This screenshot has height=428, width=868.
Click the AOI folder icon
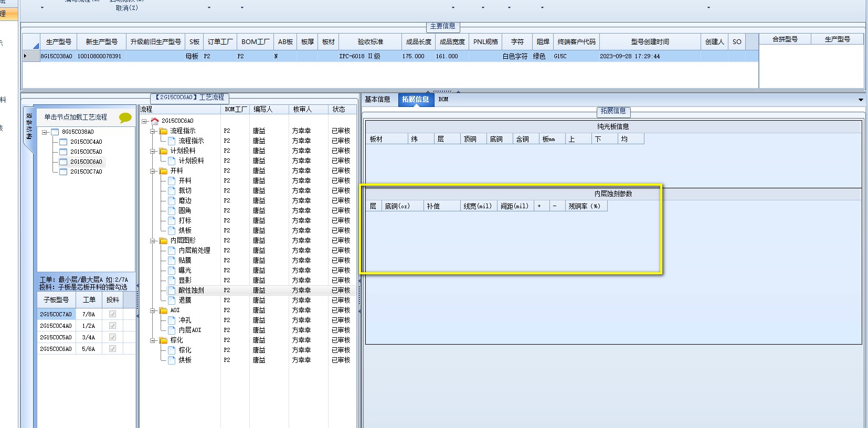(x=163, y=310)
